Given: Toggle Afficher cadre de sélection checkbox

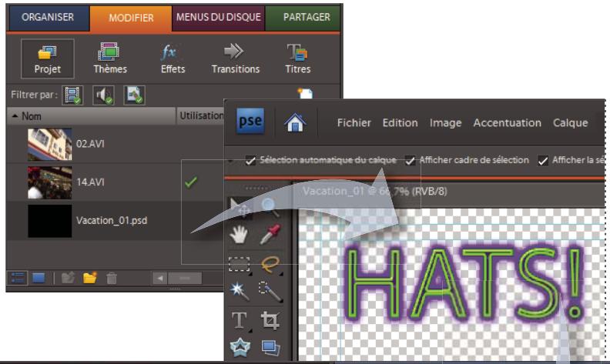Looking at the screenshot, I should (410, 160).
